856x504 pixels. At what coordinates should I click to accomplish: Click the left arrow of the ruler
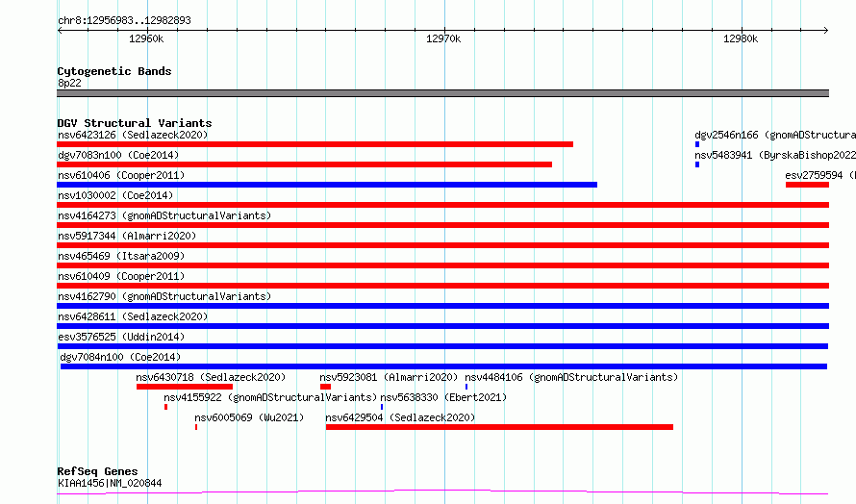point(60,31)
